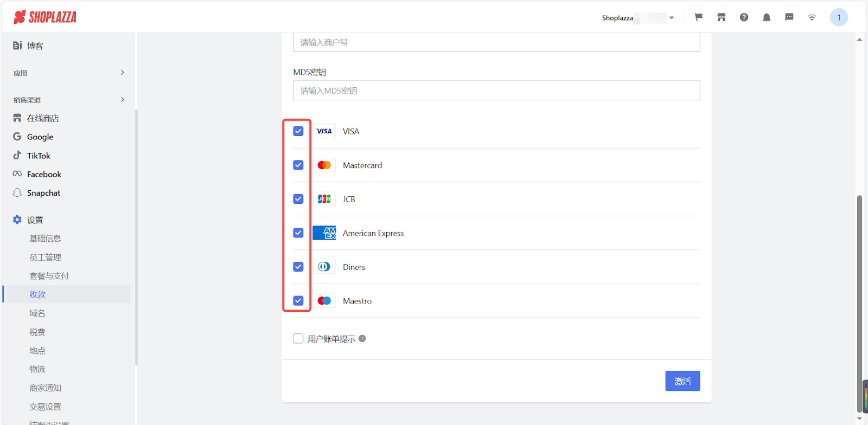This screenshot has width=868, height=425.
Task: Click the Google G icon
Action: pyautogui.click(x=17, y=137)
